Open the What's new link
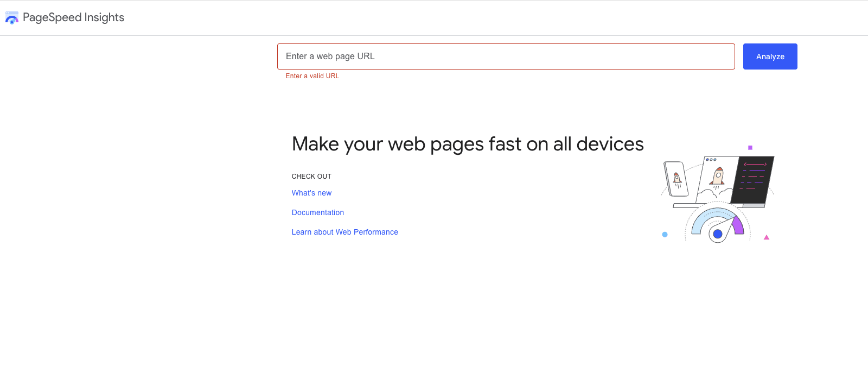 [x=311, y=193]
